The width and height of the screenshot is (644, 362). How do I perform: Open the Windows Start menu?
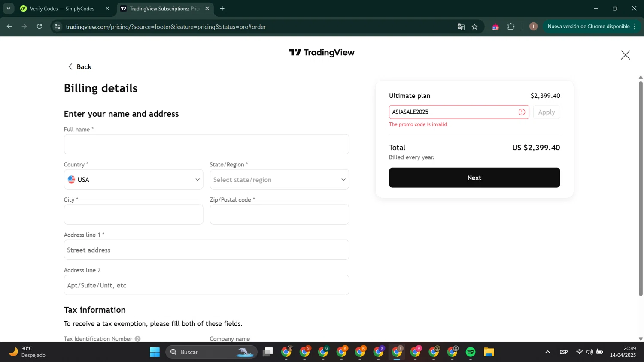pyautogui.click(x=155, y=352)
